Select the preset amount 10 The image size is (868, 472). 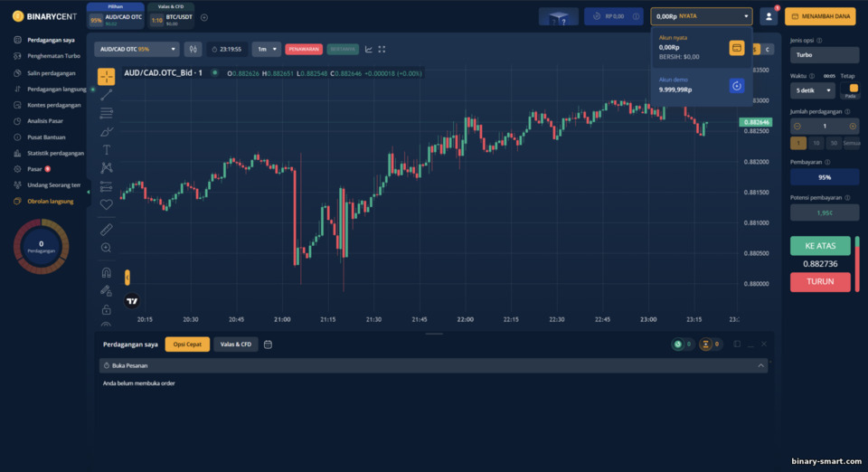(x=816, y=143)
